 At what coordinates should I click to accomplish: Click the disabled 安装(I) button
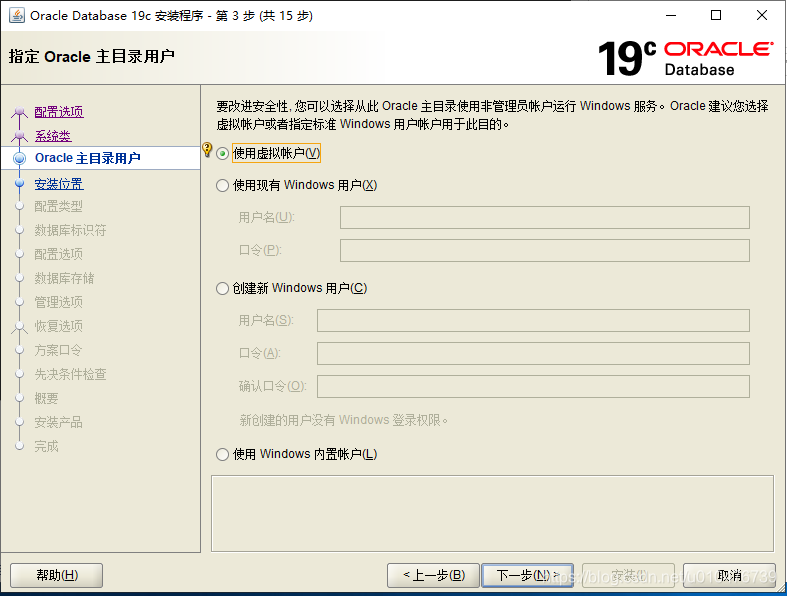628,575
